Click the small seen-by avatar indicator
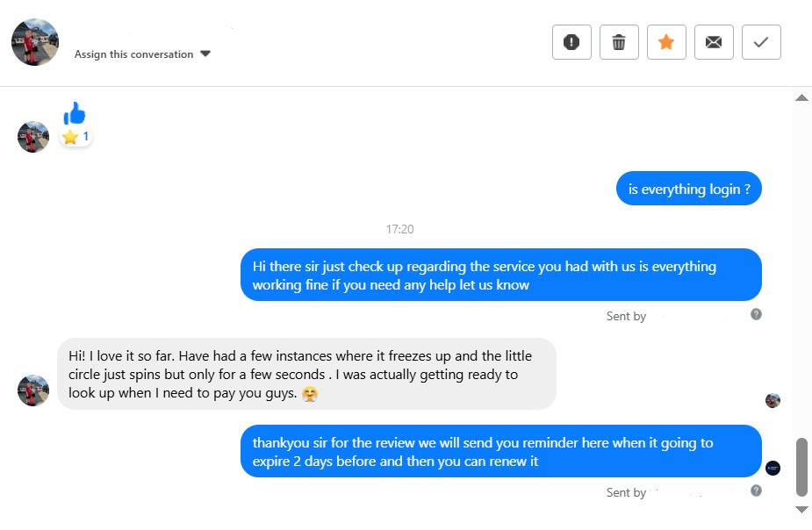812x530 pixels. [x=772, y=400]
